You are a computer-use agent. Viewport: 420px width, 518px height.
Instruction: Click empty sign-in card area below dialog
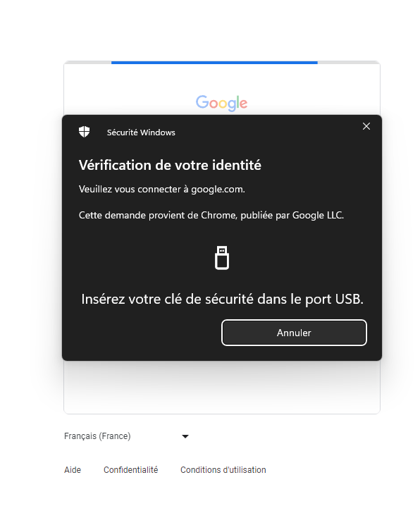222,386
